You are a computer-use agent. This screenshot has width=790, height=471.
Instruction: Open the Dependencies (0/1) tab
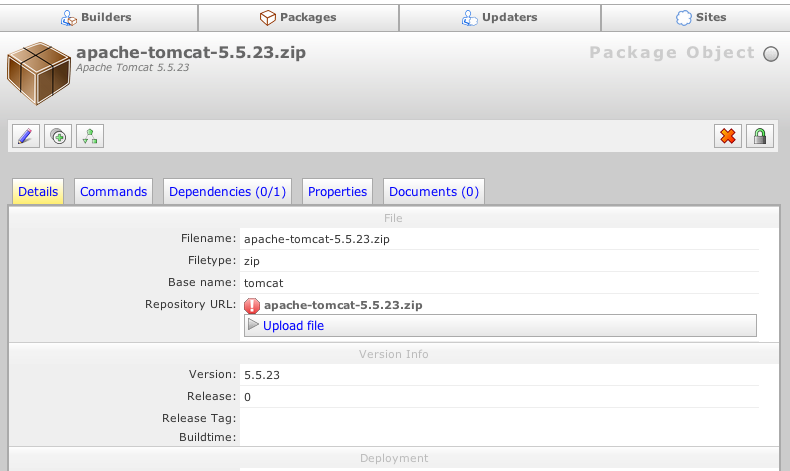227,191
